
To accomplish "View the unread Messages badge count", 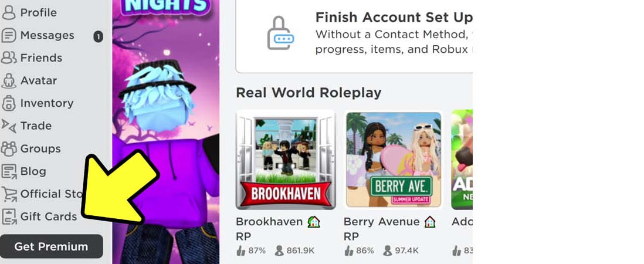I will click(98, 37).
